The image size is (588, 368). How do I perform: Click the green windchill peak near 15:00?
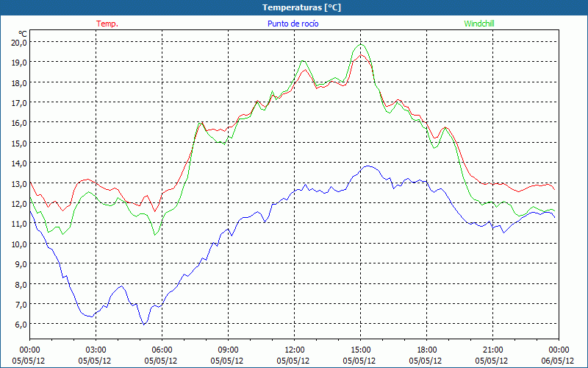click(x=360, y=45)
